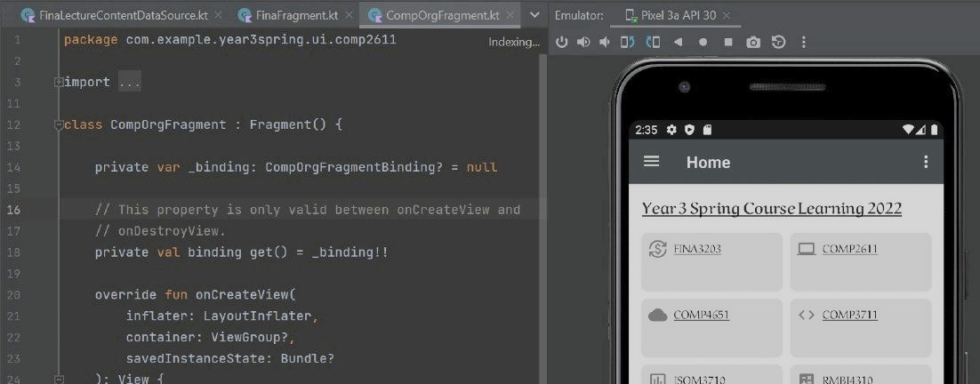Click the Wi-Fi icon in phone status bar
This screenshot has width=980, height=384.
pyautogui.click(x=908, y=130)
